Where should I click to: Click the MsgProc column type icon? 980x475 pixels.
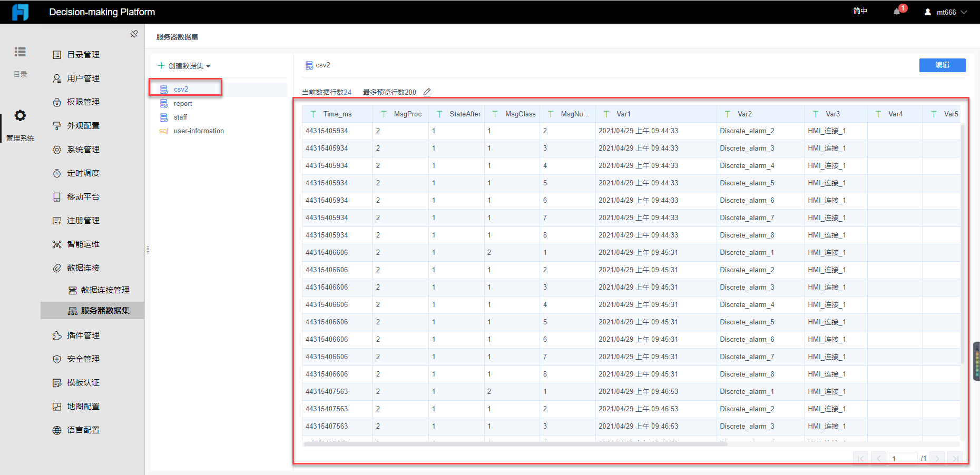coord(384,114)
